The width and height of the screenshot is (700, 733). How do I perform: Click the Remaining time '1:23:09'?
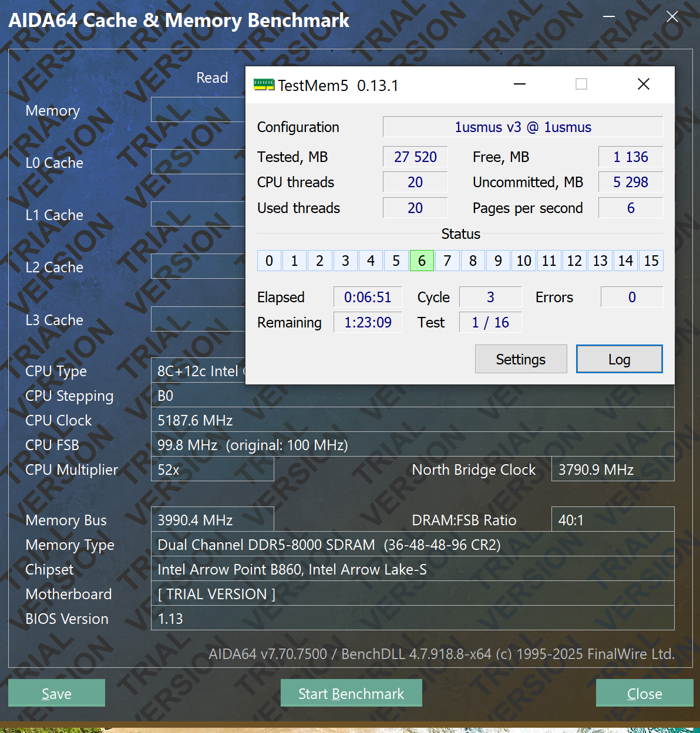pyautogui.click(x=368, y=322)
